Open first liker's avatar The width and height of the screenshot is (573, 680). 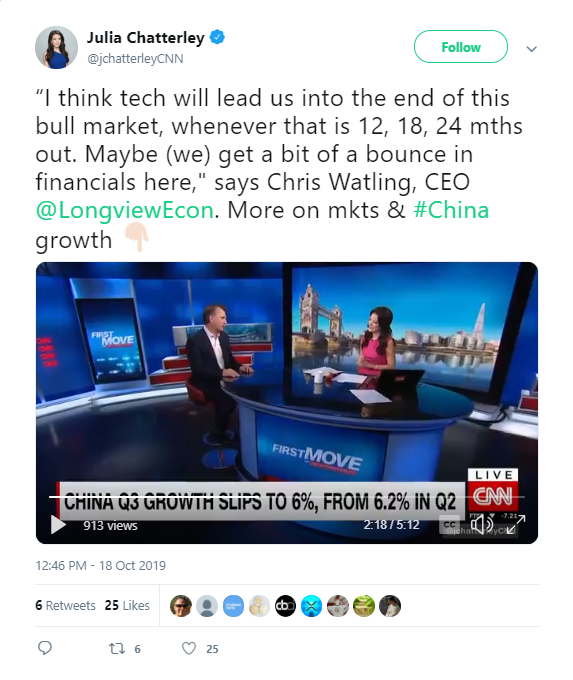pos(181,606)
